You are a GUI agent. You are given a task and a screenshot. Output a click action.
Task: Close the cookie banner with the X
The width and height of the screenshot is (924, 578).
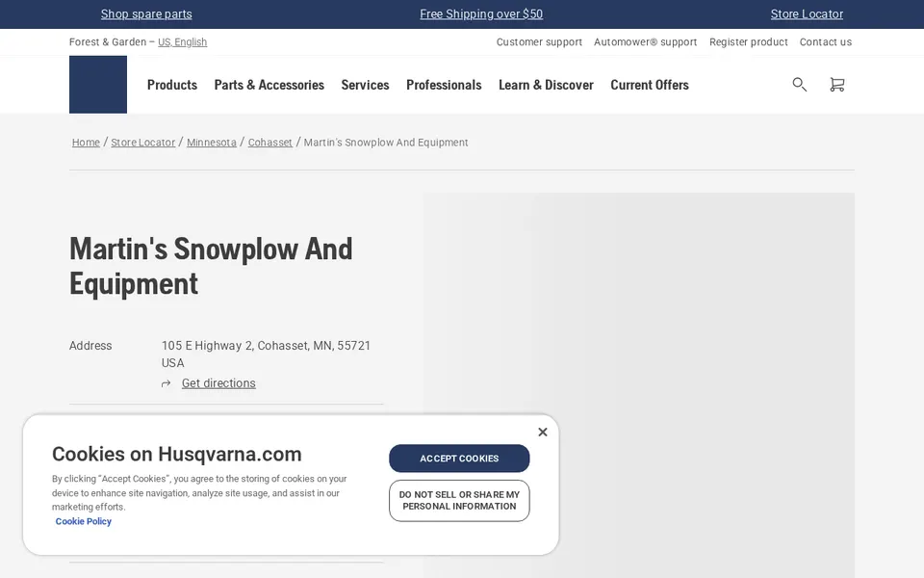pyautogui.click(x=543, y=433)
